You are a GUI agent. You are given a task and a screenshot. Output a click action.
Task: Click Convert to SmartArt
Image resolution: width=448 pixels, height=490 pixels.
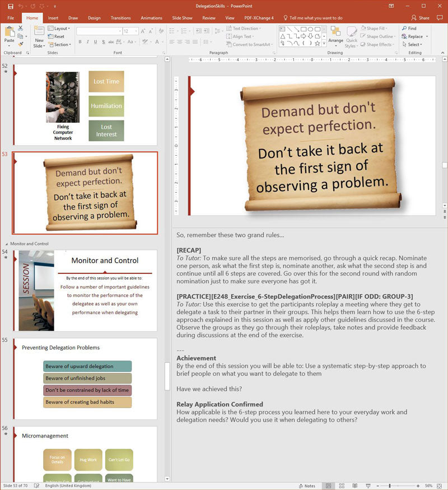[249, 45]
